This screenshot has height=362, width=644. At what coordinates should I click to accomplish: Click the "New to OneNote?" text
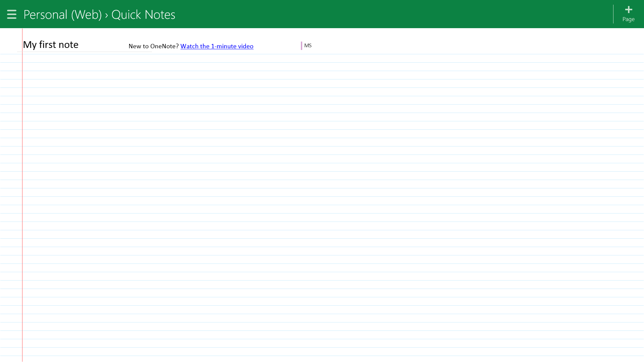point(153,46)
